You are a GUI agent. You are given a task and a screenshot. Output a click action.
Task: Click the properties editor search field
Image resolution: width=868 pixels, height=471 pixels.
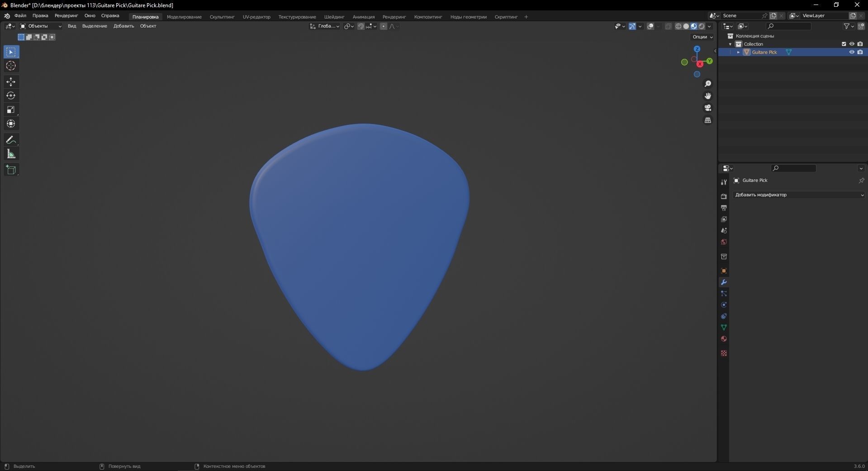(793, 168)
